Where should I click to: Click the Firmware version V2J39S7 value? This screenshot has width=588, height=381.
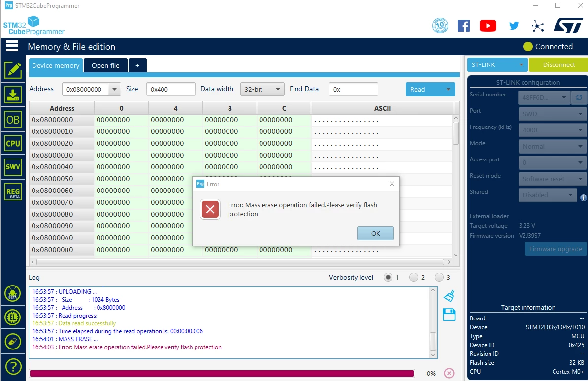coord(530,236)
